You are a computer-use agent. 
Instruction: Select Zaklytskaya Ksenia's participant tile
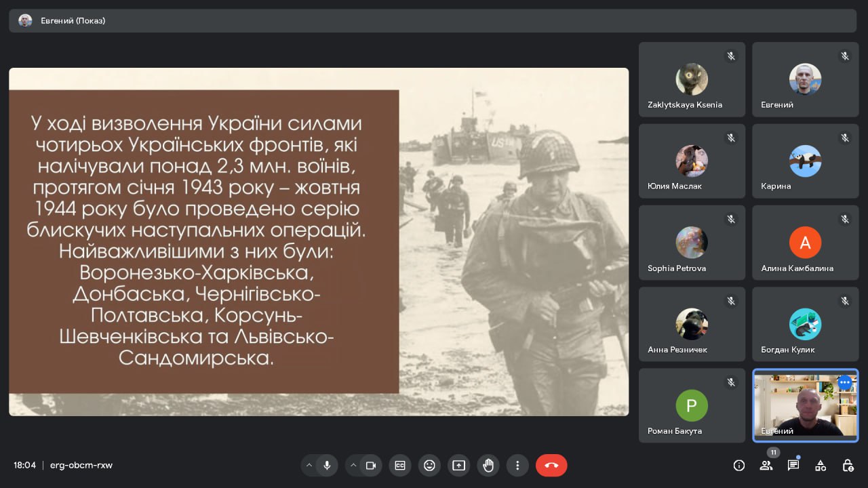click(692, 79)
